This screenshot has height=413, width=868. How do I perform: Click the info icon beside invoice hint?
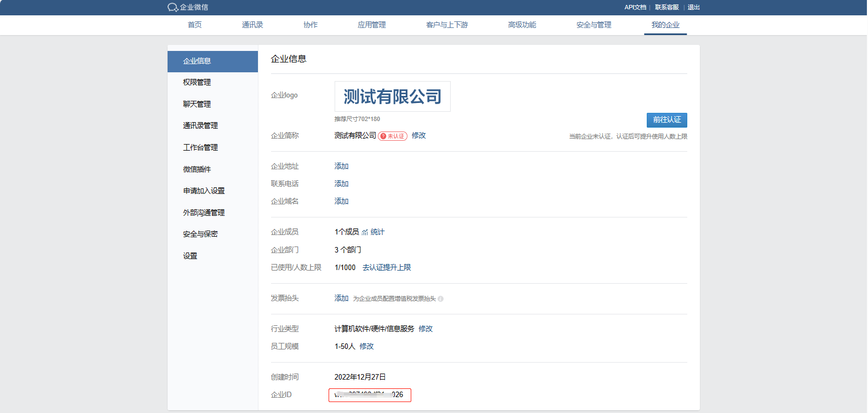(441, 299)
